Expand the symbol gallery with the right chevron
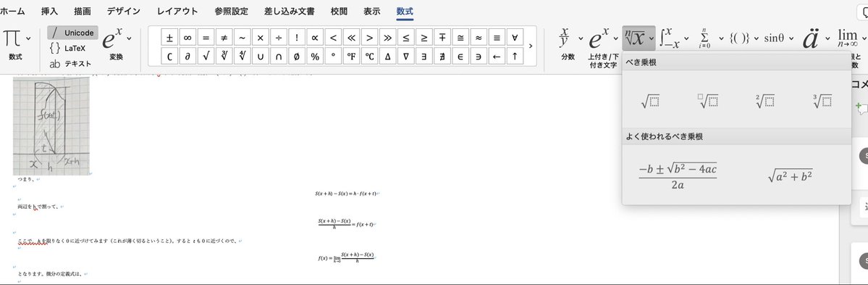Viewport: 868px width, 285px height. coord(531,46)
